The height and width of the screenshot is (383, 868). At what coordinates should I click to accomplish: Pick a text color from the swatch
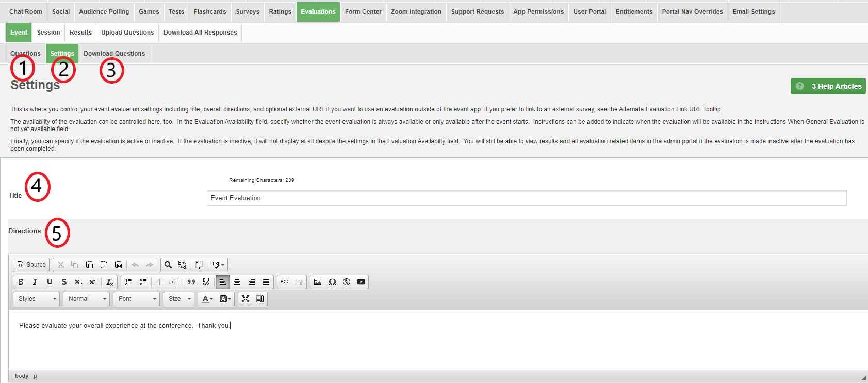207,299
